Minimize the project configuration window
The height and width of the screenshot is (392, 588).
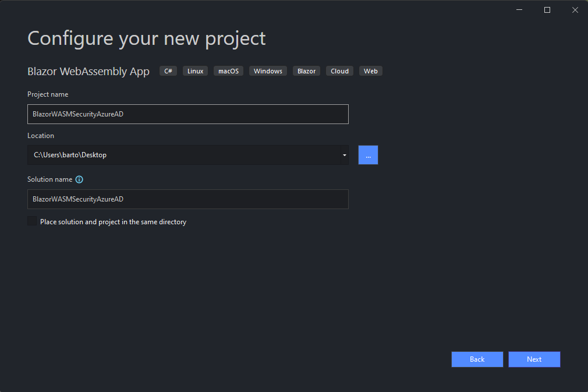click(x=519, y=10)
